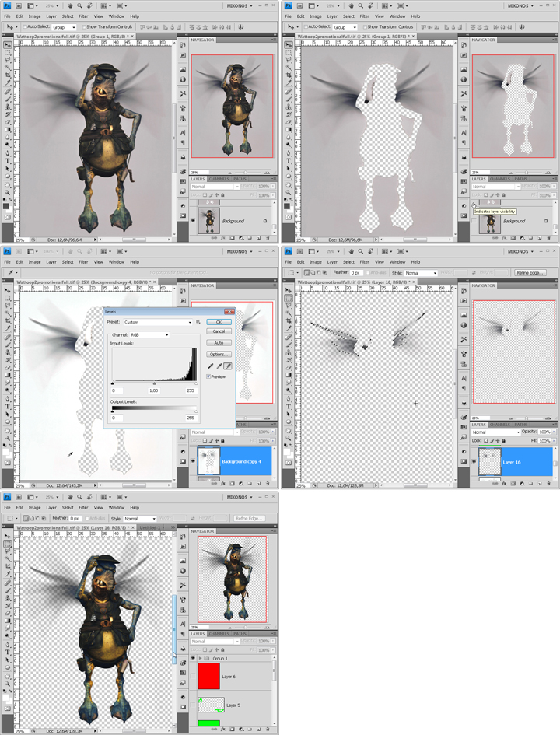Select the Gradient tool in the window listing Layer 6

[8, 621]
